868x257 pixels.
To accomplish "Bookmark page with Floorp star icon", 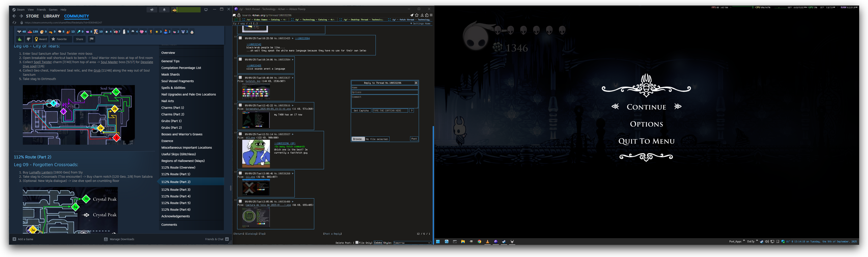I will [x=417, y=15].
